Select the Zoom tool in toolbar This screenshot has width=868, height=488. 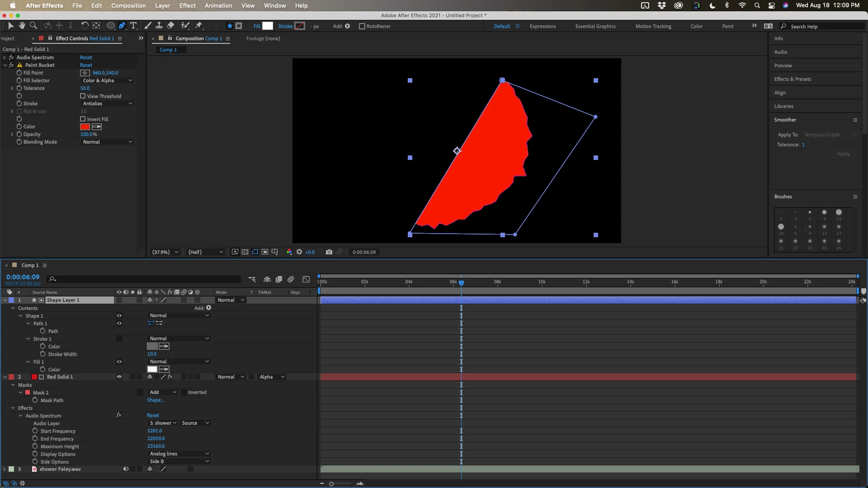(33, 26)
